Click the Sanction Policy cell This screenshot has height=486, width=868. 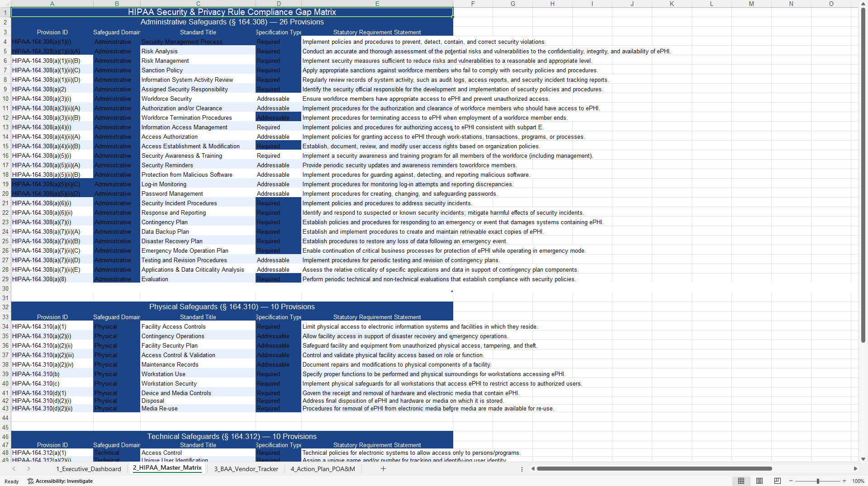point(198,71)
